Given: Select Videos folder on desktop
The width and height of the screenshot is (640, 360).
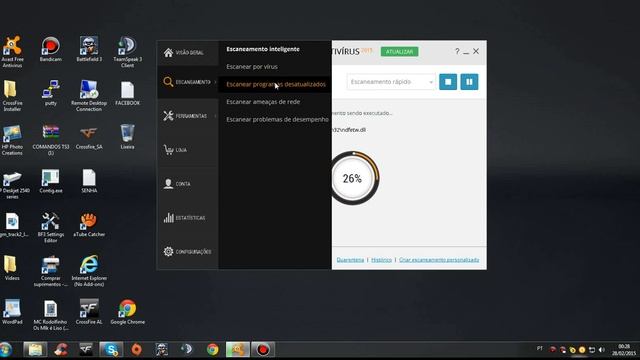Looking at the screenshot, I should click(12, 268).
